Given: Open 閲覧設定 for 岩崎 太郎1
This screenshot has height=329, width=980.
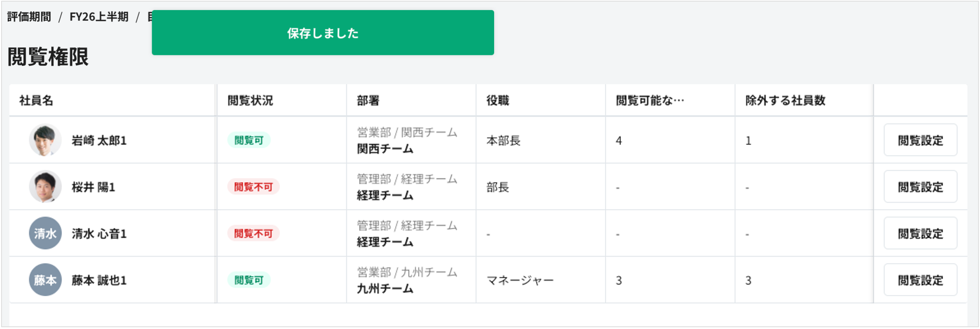Looking at the screenshot, I should pyautogui.click(x=920, y=140).
